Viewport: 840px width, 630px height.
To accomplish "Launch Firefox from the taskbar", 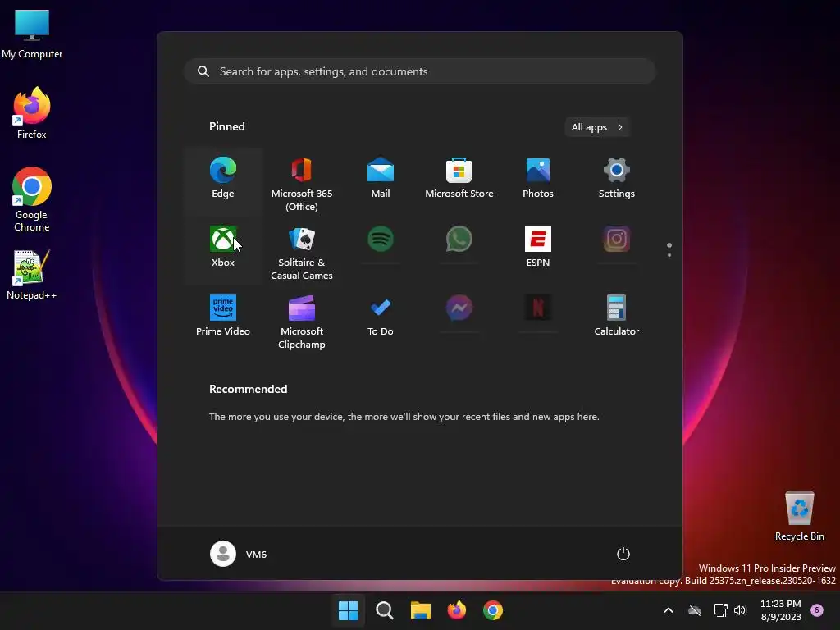I will point(456,610).
